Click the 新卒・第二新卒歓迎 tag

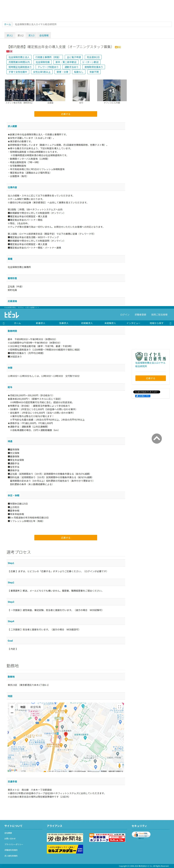[66, 62]
